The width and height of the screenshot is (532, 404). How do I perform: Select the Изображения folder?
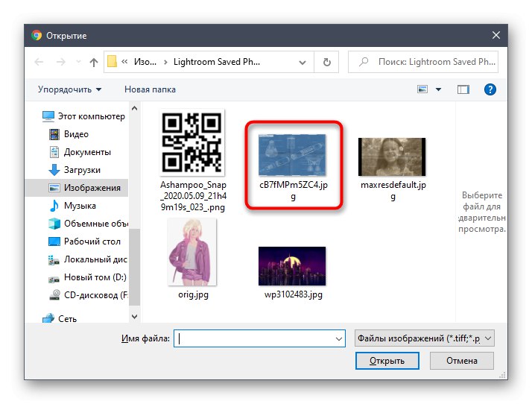(77, 188)
